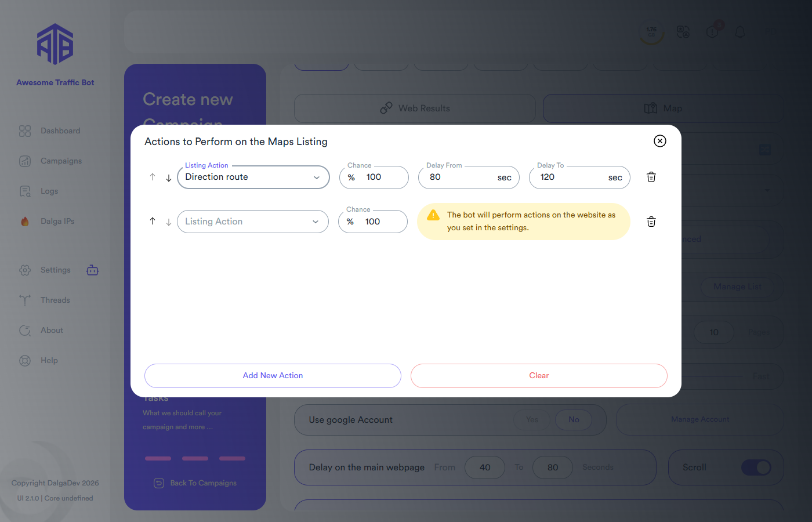This screenshot has width=812, height=522.
Task: Click the Dalga IPs flame icon
Action: point(25,222)
